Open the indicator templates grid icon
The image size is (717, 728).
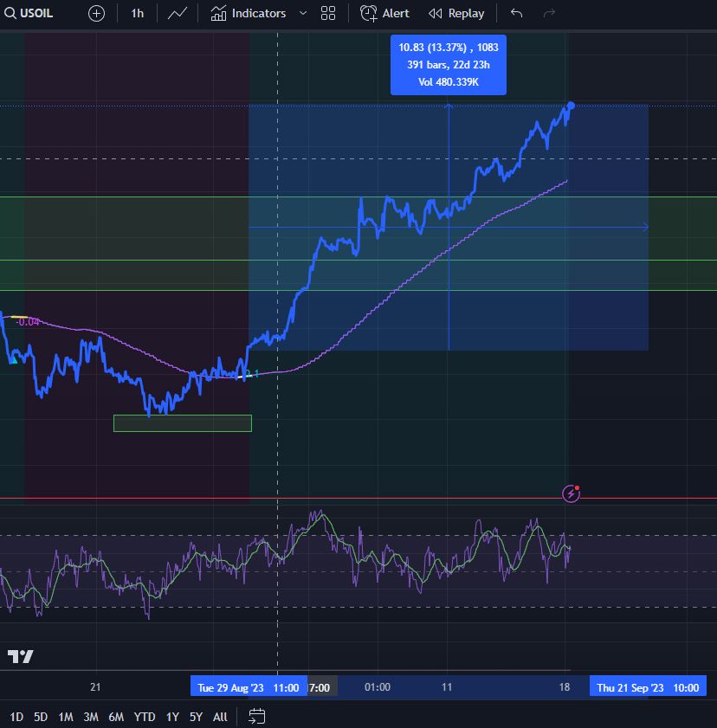328,14
